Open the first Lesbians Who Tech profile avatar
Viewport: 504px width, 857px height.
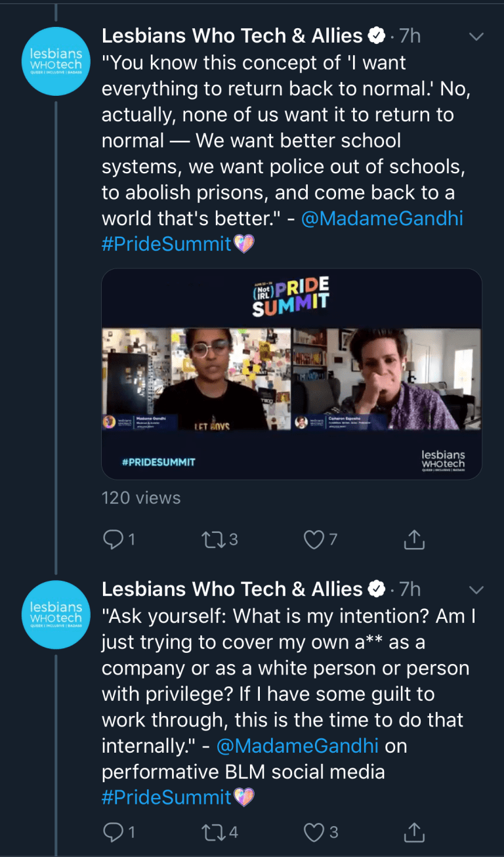pyautogui.click(x=56, y=60)
